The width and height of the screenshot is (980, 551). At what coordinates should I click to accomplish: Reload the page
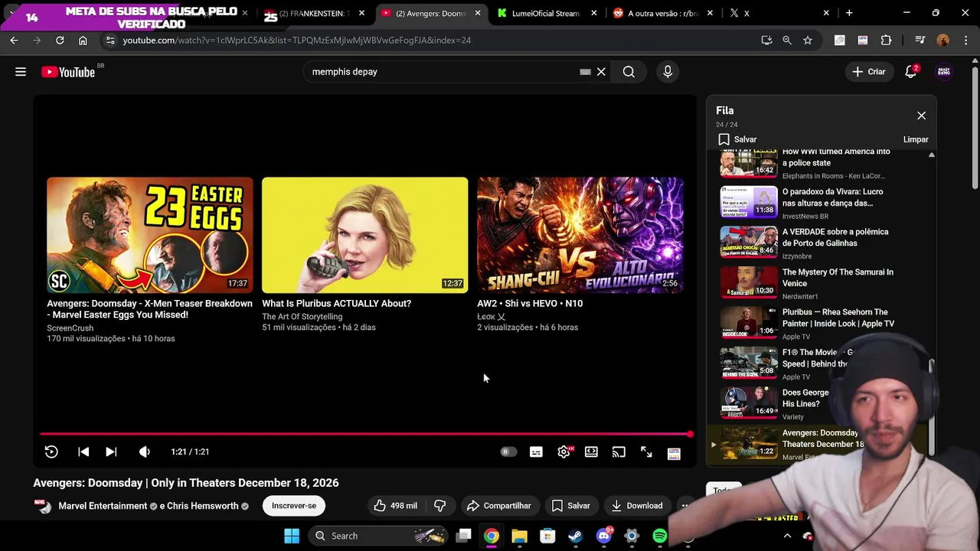point(60,40)
